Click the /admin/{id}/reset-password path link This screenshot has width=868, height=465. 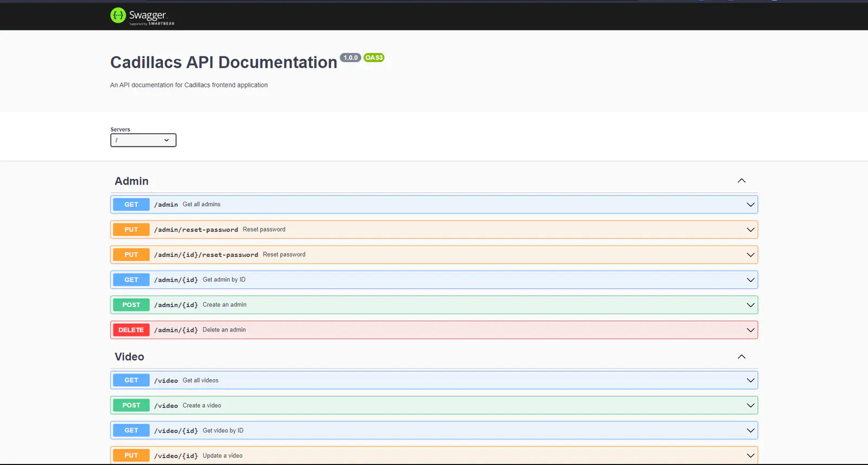206,254
